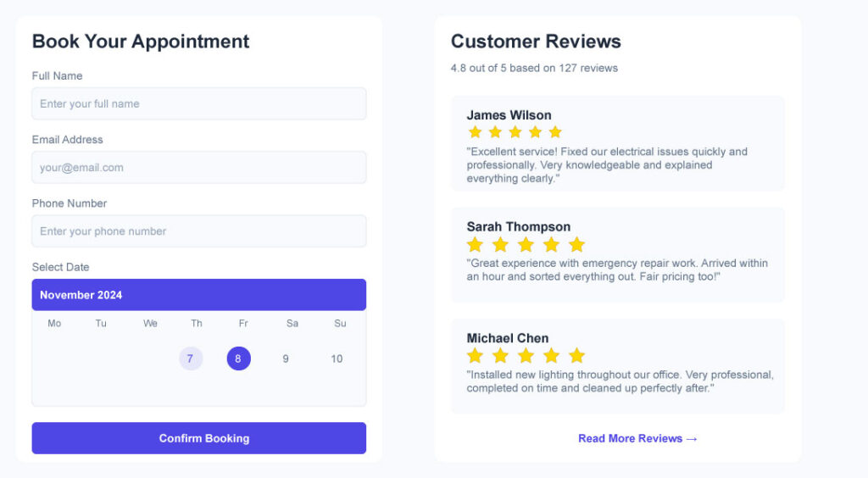Viewport: 868px width, 478px height.
Task: Click the fourth star in Sarah Thompson's review
Action: point(551,245)
